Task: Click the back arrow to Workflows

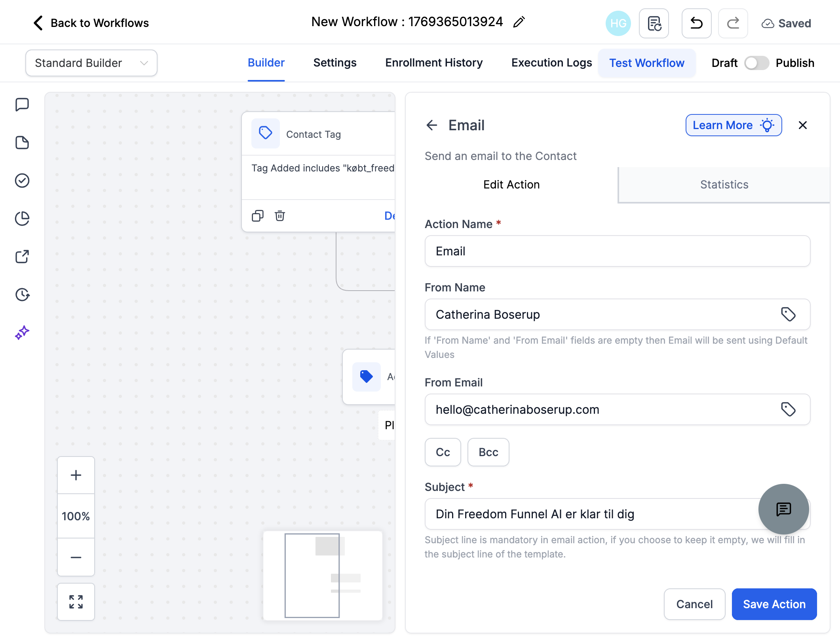Action: point(38,23)
